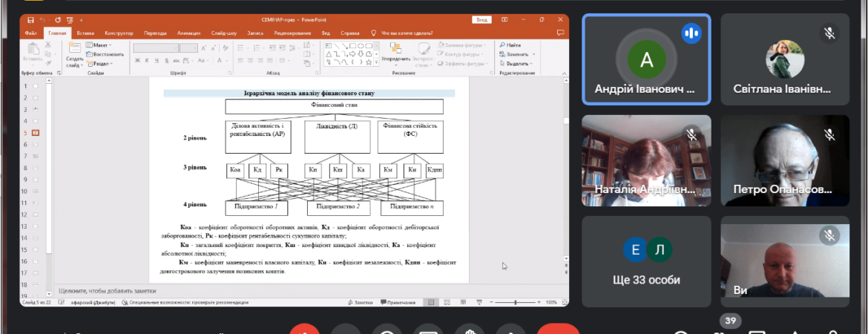The width and height of the screenshot is (868, 334).
Task: Open the Выделить select dropdown
Action: click(516, 64)
